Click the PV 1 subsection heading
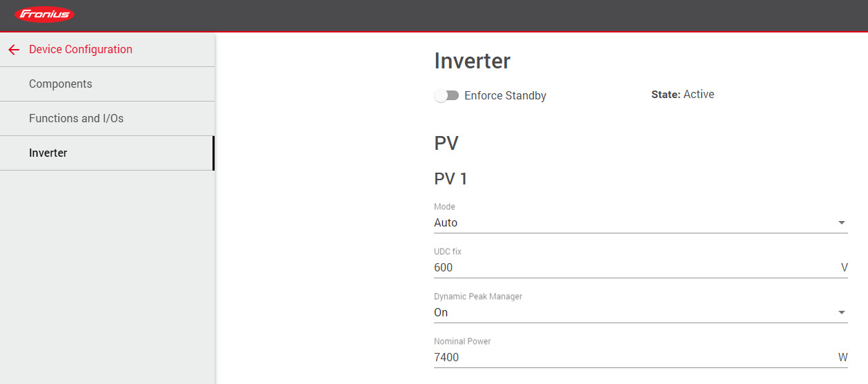 point(451,179)
